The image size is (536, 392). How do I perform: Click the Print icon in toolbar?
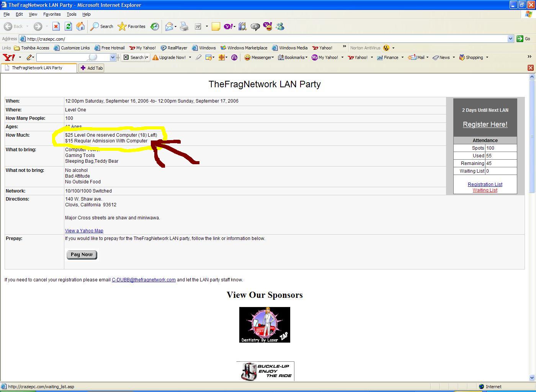(184, 26)
